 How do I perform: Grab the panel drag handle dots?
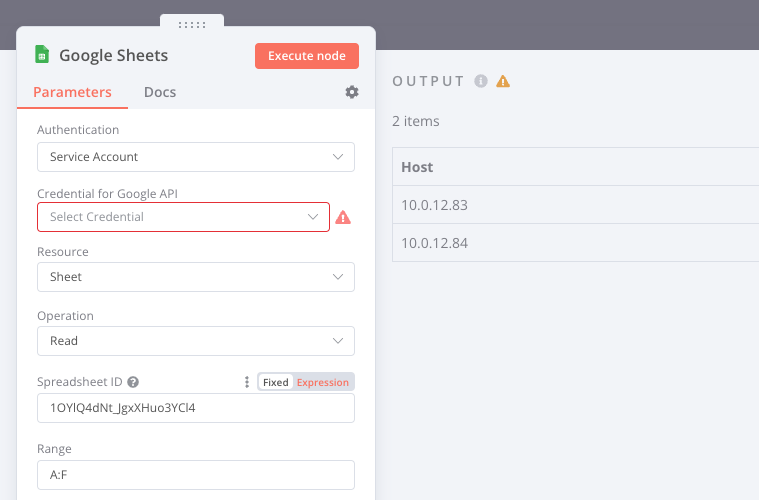tap(192, 25)
